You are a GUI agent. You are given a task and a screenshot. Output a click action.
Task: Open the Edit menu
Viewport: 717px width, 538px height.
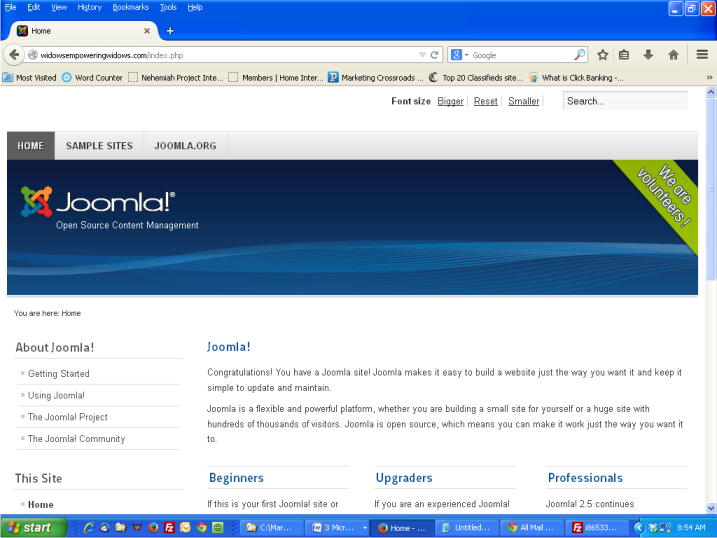pyautogui.click(x=33, y=7)
